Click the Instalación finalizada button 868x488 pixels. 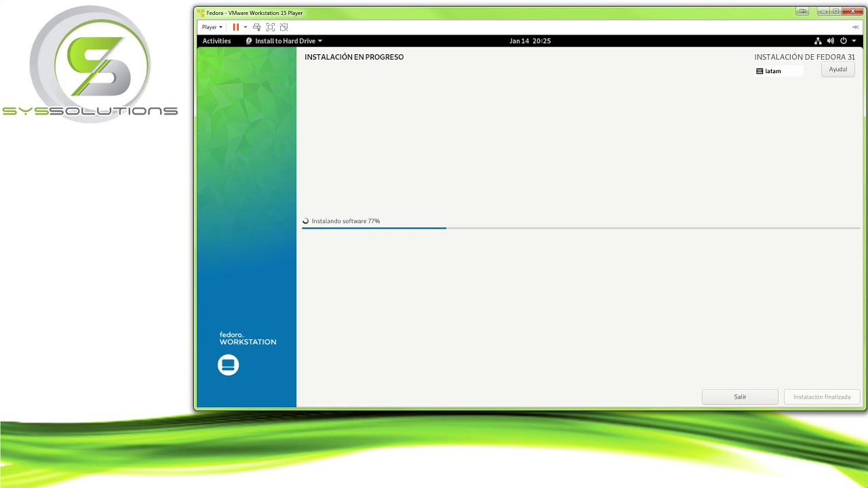[822, 396]
